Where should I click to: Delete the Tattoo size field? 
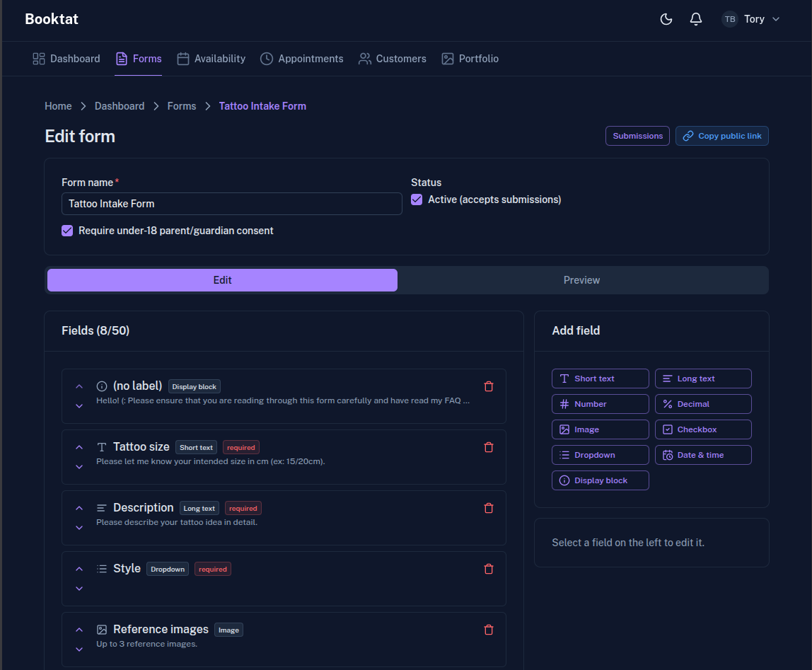tap(488, 447)
